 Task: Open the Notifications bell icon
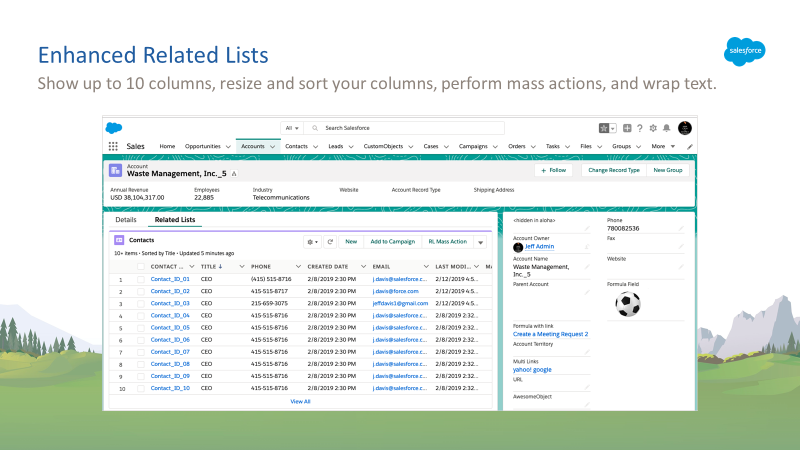point(666,128)
